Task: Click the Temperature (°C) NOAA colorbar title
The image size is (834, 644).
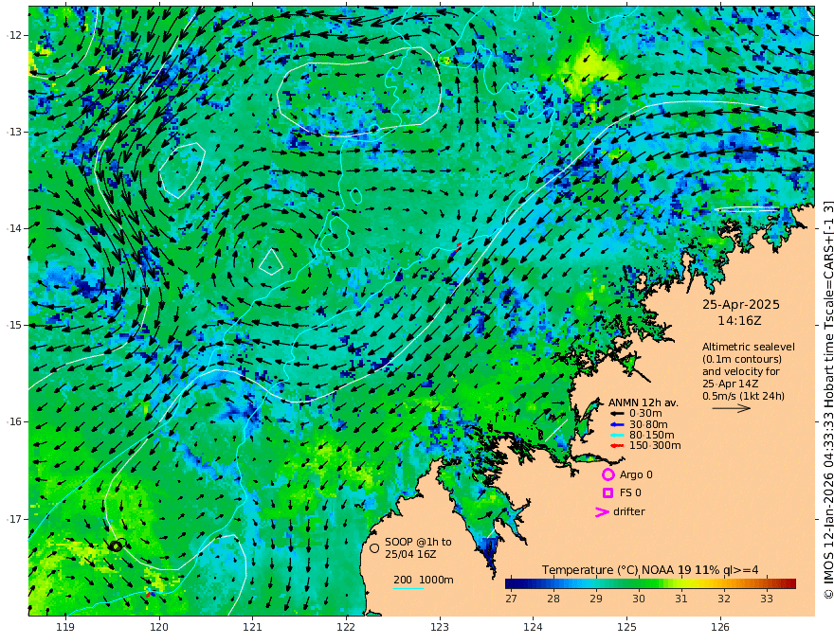Action: pos(650,570)
